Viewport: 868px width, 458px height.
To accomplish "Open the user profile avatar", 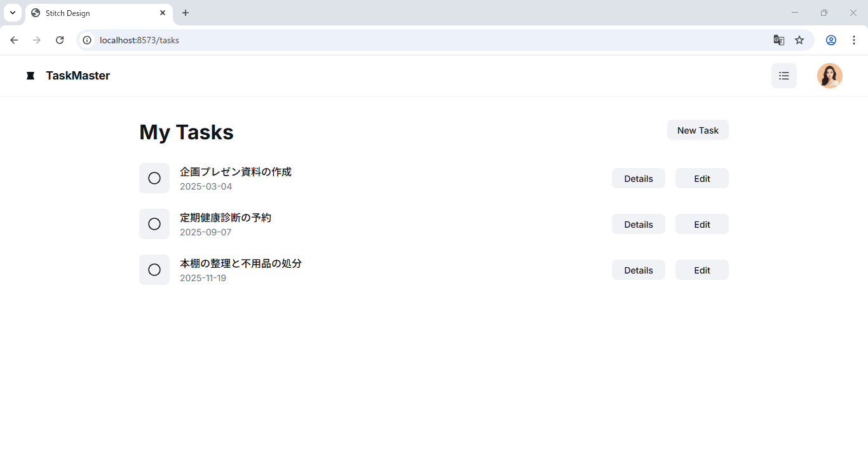I will [x=830, y=76].
